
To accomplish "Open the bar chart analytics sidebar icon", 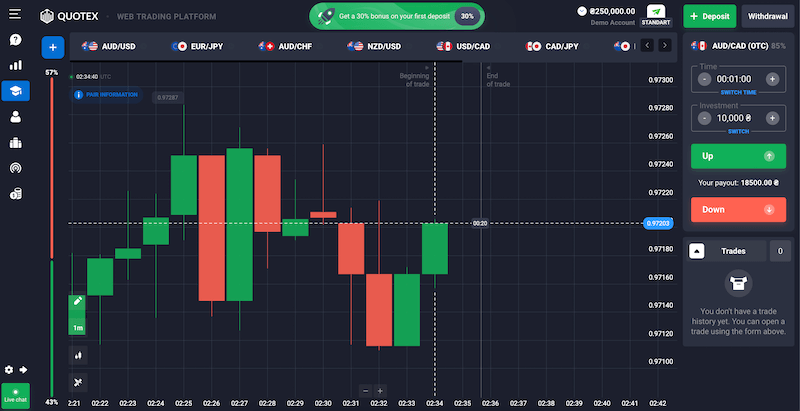I will coord(15,65).
